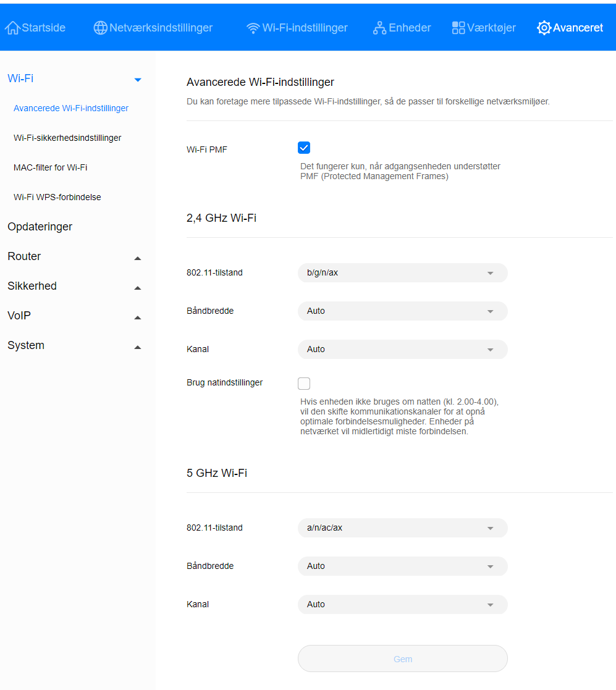Expand the Router sidebar section
This screenshot has height=690, width=616.
pyautogui.click(x=138, y=258)
